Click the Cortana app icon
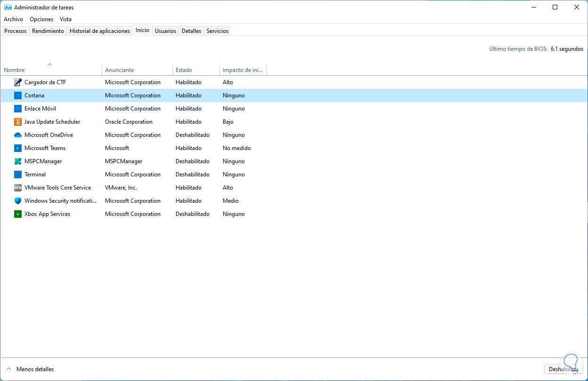Screen dimensions: 588x381 click(18, 95)
